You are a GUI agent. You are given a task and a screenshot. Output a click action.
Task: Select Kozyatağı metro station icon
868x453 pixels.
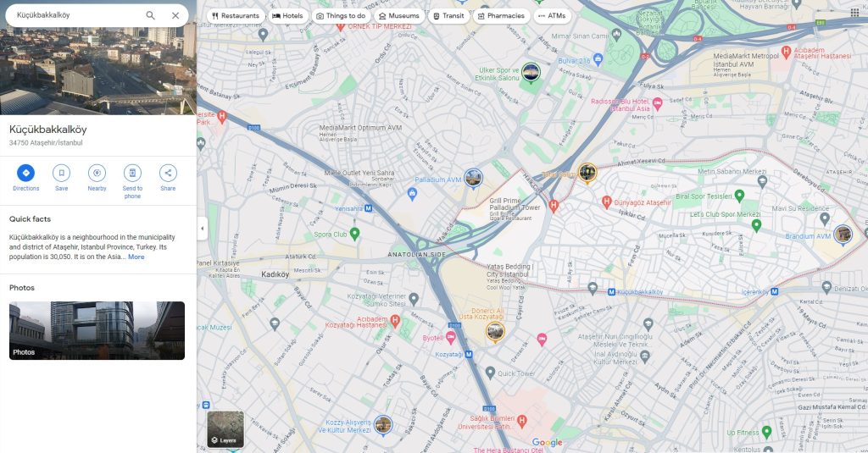(469, 354)
